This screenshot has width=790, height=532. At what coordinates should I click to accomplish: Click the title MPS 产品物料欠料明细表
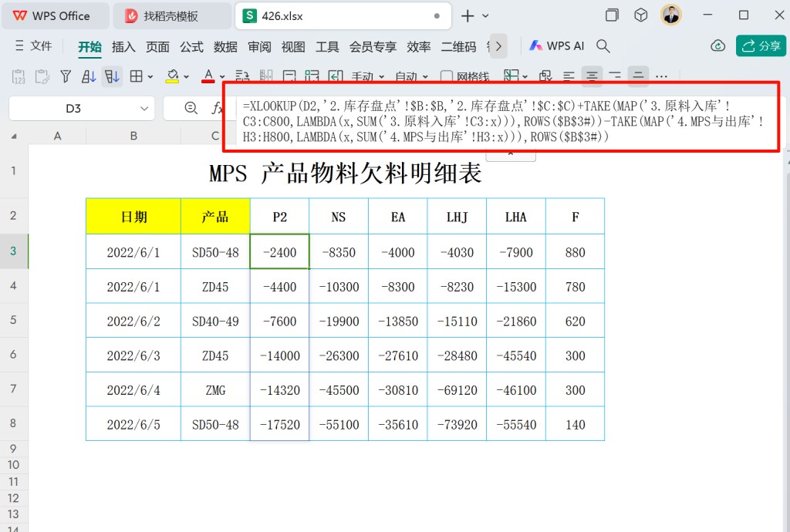tap(346, 173)
